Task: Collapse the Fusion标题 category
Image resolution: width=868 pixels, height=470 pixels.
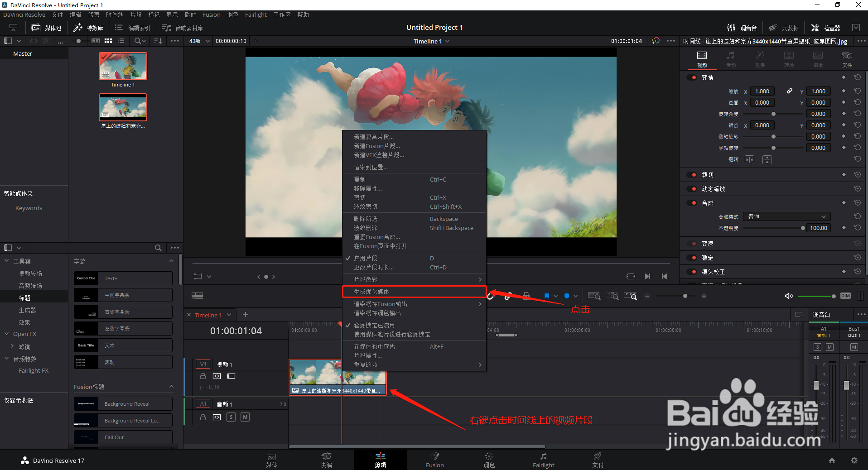Action: (171, 386)
